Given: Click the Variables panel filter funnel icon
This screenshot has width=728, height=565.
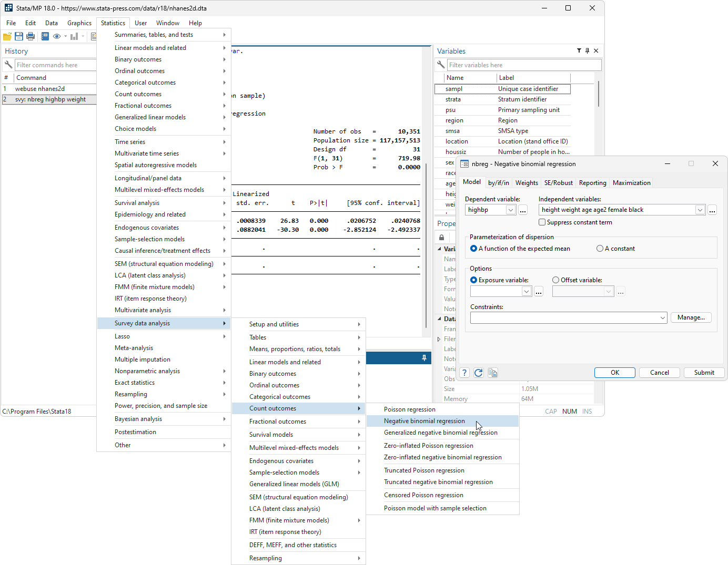Looking at the screenshot, I should [x=579, y=51].
